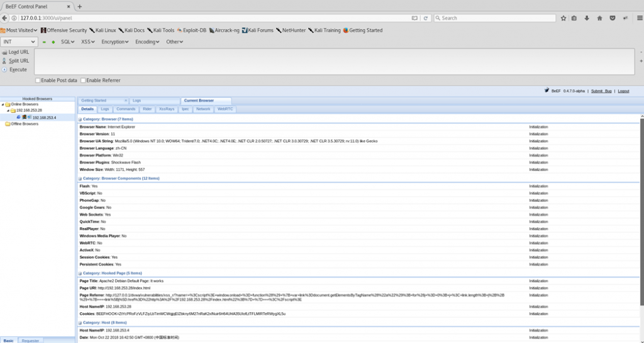
Task: Open Exploit-DB bookmark
Action: (x=192, y=30)
